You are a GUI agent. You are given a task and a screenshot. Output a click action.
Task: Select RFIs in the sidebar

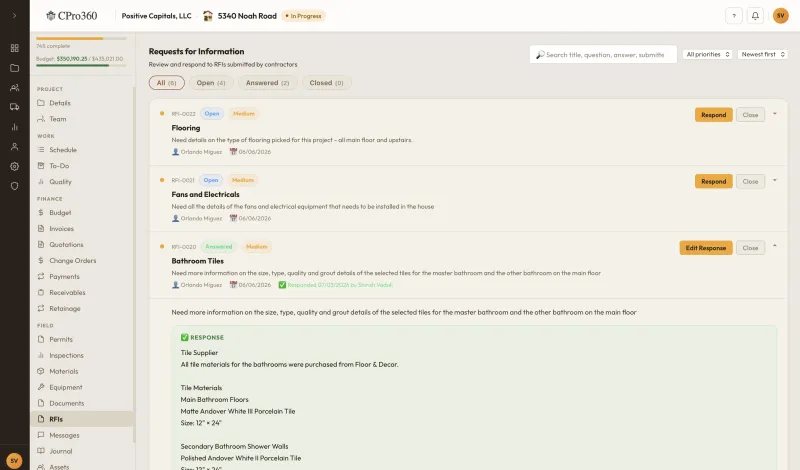tap(82, 419)
